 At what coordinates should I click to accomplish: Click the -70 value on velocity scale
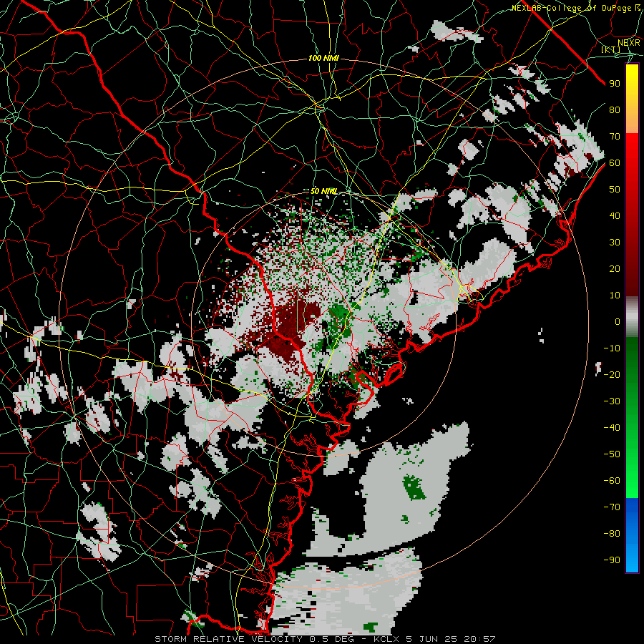612,507
